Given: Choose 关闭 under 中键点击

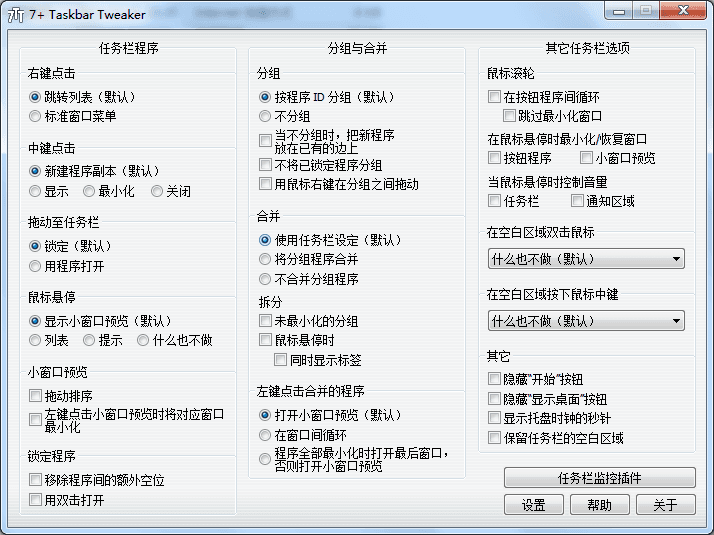Looking at the screenshot, I should click(x=157, y=191).
